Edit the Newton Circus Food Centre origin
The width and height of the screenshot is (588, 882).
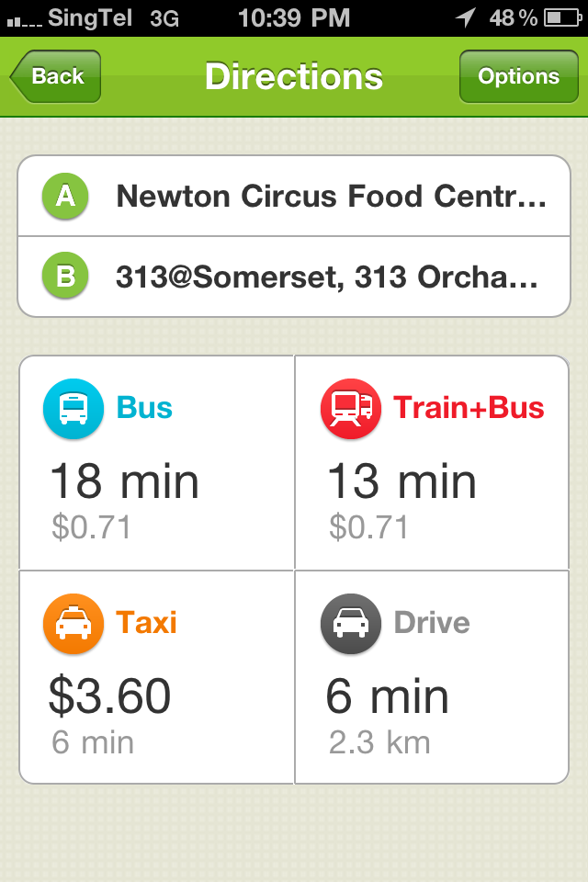[x=294, y=197]
